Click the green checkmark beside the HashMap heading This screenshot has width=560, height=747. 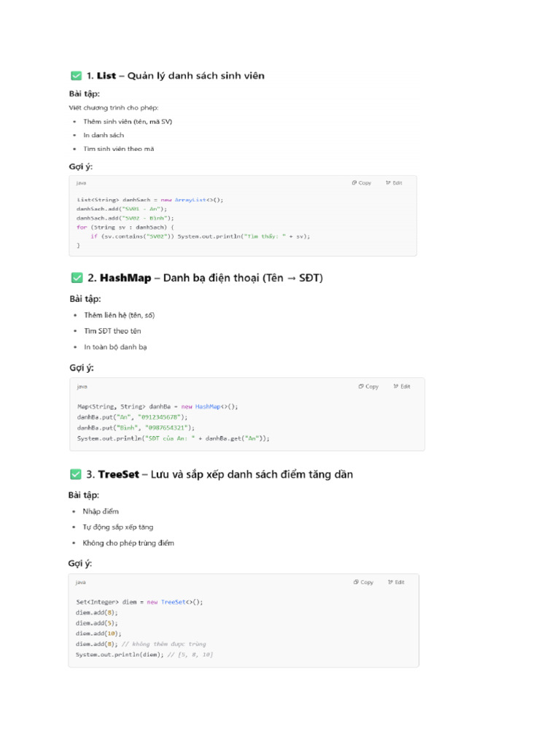click(77, 278)
